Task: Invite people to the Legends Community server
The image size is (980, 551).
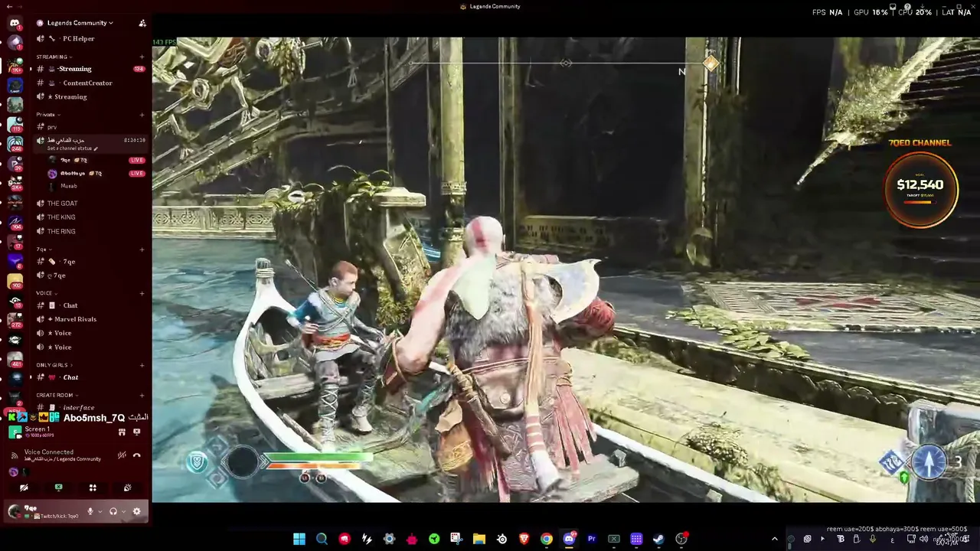Action: click(142, 23)
